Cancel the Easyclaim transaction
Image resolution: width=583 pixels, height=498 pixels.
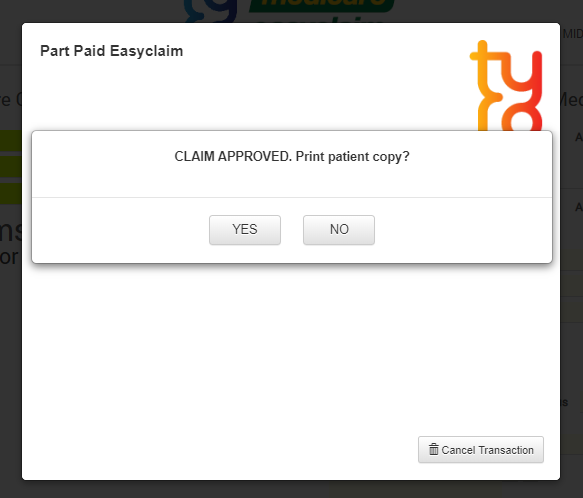pyautogui.click(x=481, y=450)
